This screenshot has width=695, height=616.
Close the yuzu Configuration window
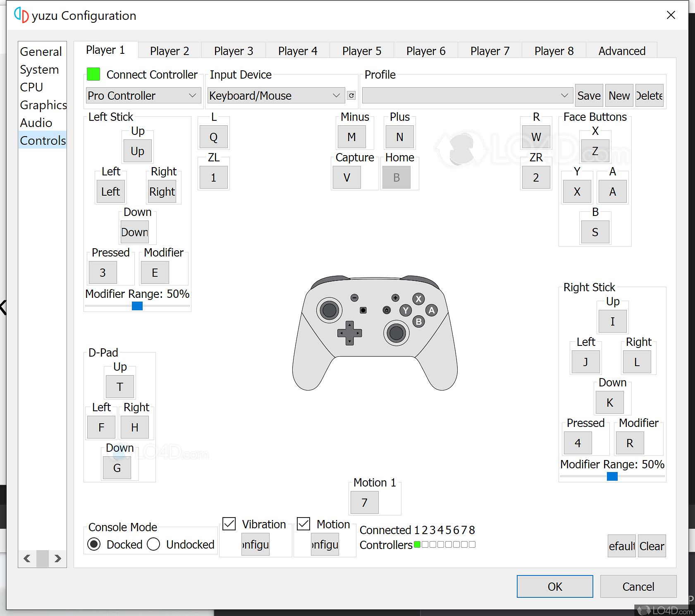671,15
